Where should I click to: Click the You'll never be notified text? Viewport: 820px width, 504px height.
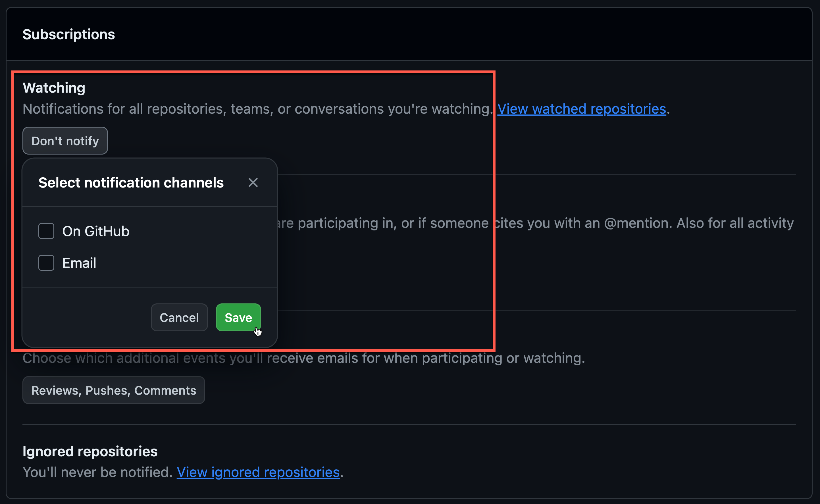(97, 472)
